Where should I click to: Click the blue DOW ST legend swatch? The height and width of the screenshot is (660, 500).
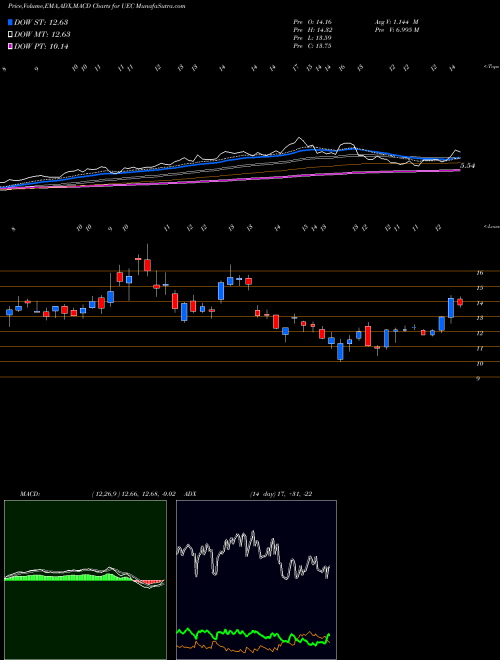(10, 22)
